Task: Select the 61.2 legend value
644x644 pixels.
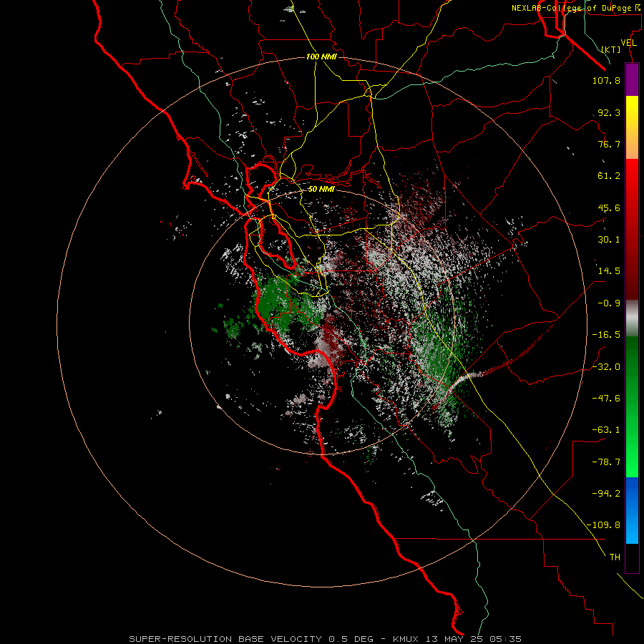Action: point(609,176)
